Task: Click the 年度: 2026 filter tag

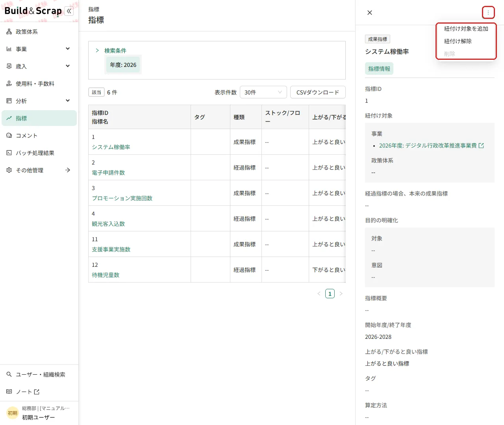Action: click(123, 65)
